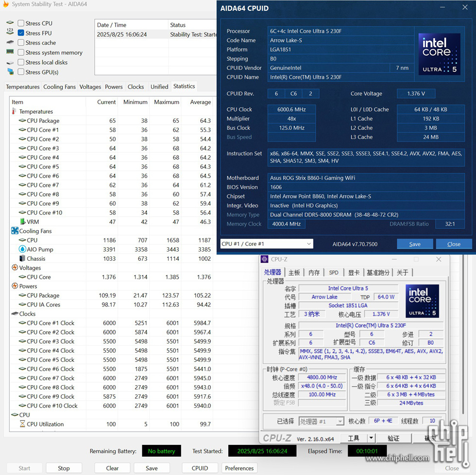This screenshot has height=475, width=476.
Task: Select the Statistics tab
Action: click(x=184, y=86)
